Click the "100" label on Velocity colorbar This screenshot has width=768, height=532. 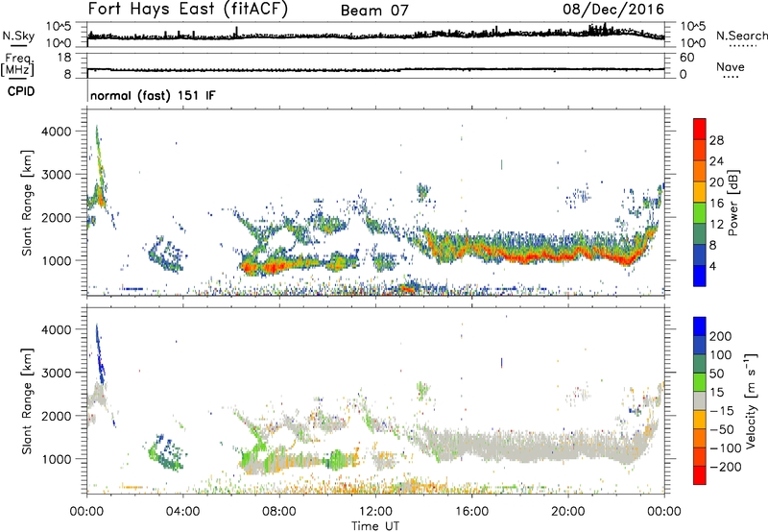pyautogui.click(x=721, y=355)
